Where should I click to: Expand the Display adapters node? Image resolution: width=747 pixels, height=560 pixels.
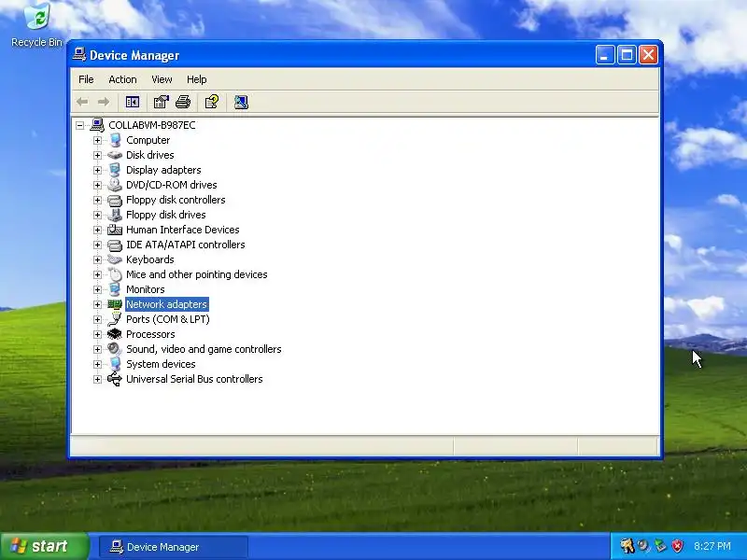[x=97, y=170]
